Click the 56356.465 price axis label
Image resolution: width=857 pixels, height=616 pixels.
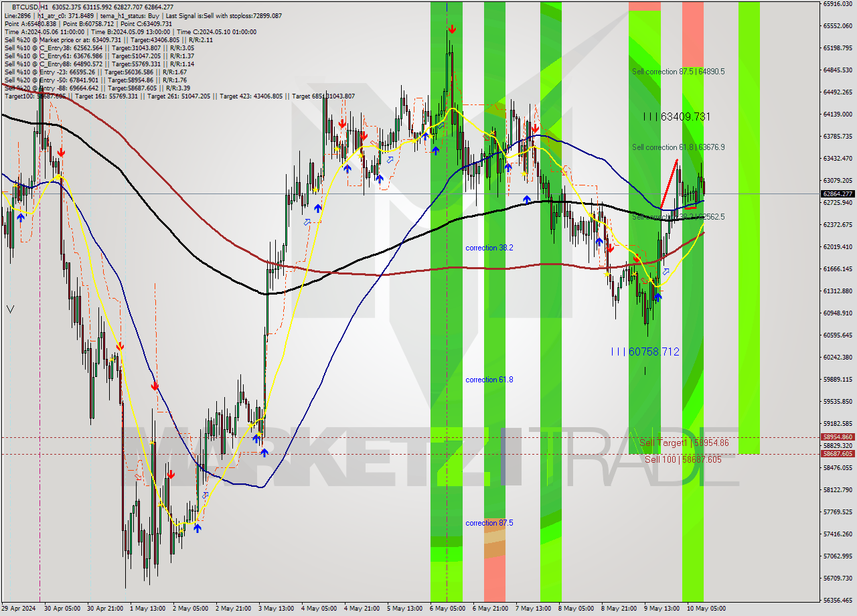click(x=837, y=600)
